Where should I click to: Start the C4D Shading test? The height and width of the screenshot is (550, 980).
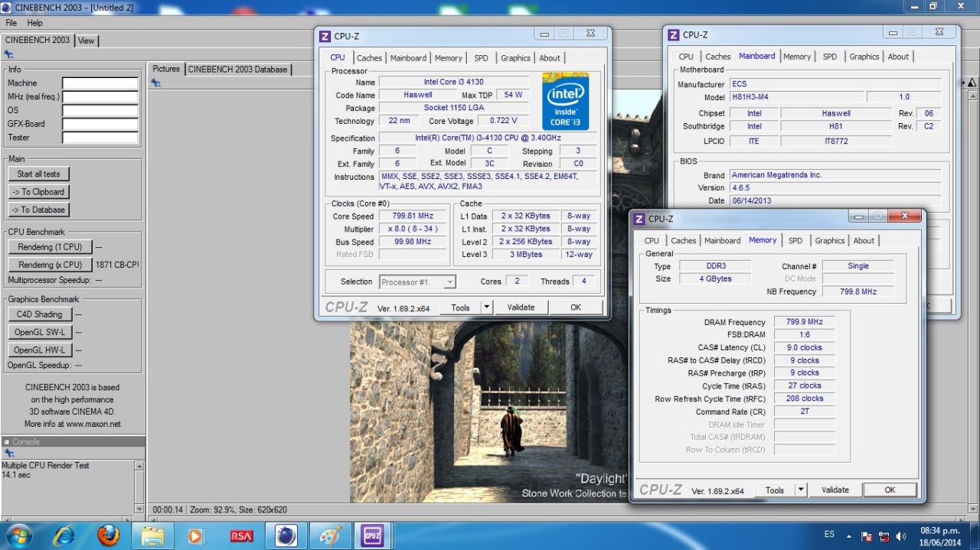pyautogui.click(x=40, y=314)
